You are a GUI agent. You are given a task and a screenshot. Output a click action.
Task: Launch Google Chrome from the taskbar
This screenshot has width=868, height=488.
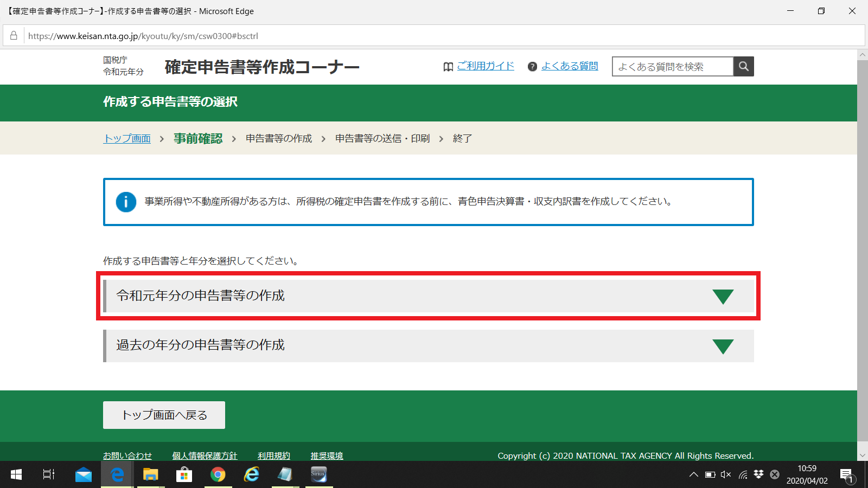tap(218, 474)
